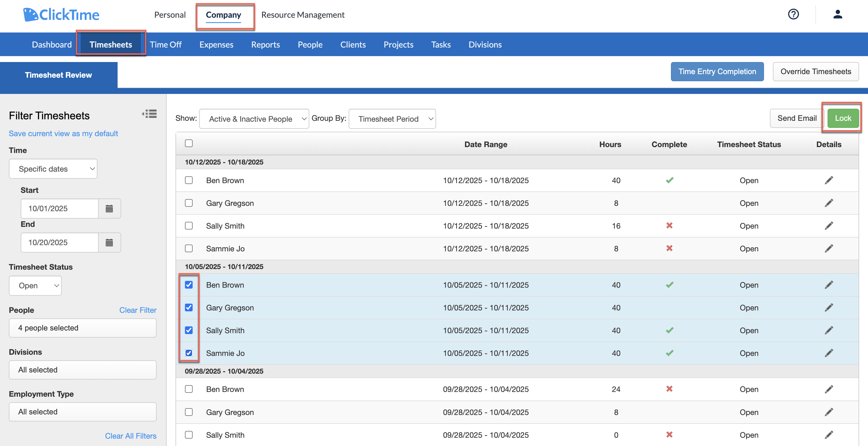The height and width of the screenshot is (446, 868).
Task: Switch to the Reports tab
Action: click(266, 44)
